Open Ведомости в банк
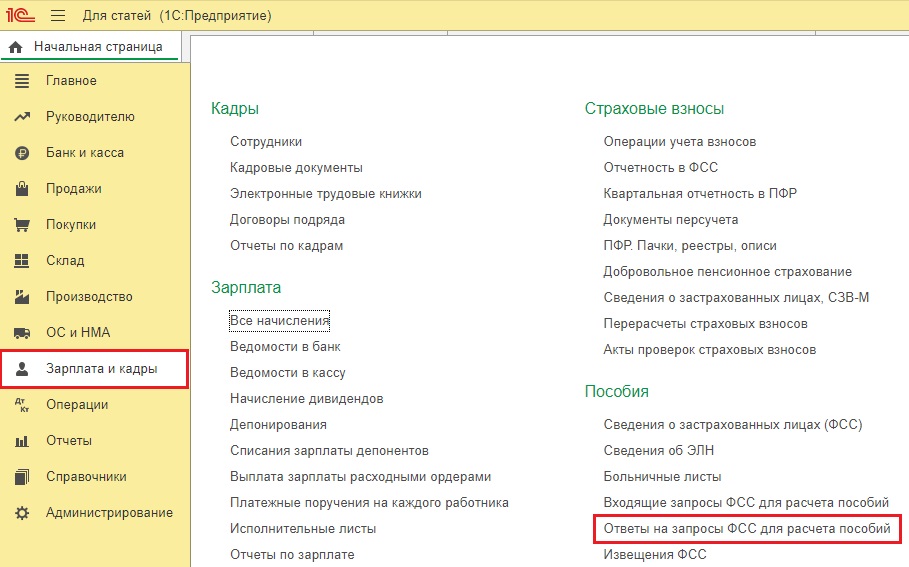 click(x=285, y=347)
